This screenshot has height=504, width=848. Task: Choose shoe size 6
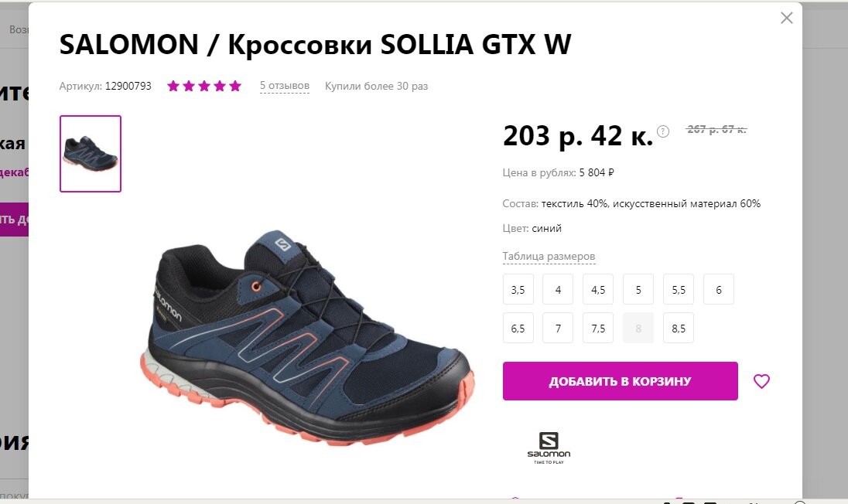(x=719, y=290)
